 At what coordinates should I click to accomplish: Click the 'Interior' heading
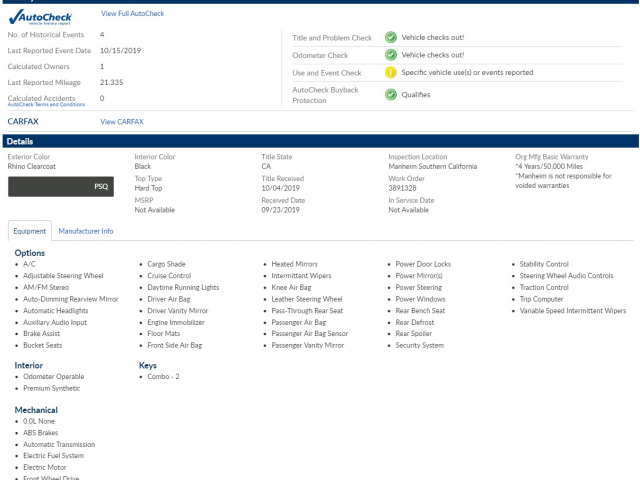tap(29, 366)
